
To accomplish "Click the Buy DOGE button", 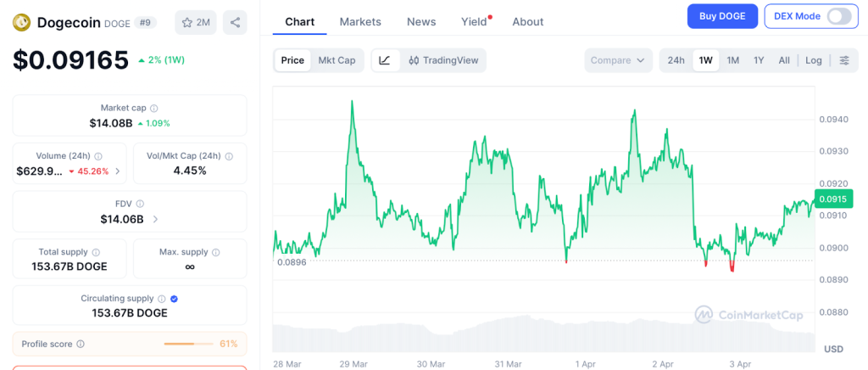I will [721, 16].
